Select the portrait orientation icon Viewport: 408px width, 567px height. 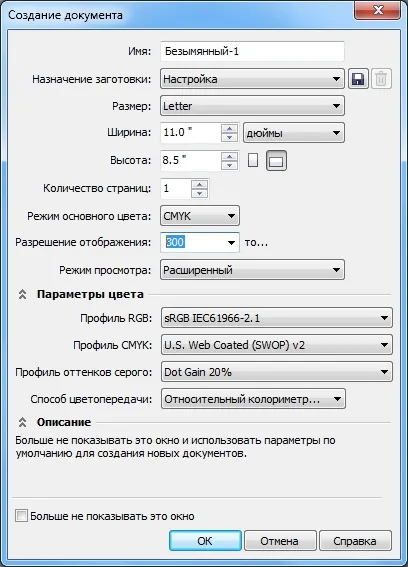(x=253, y=160)
